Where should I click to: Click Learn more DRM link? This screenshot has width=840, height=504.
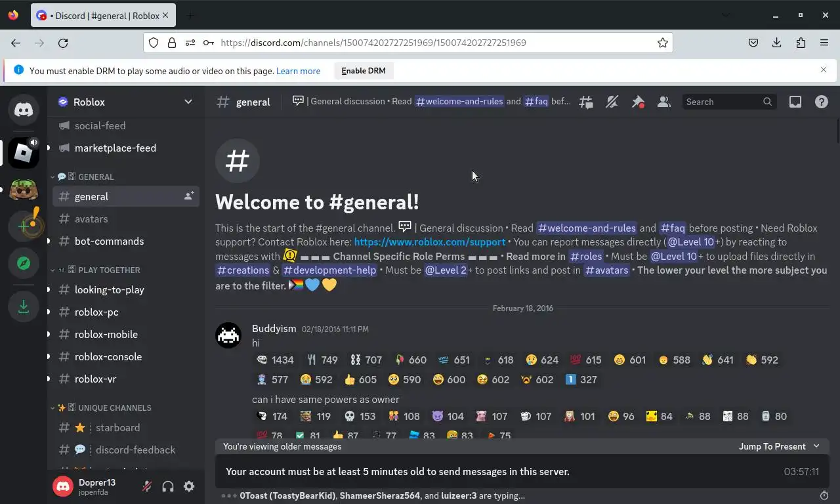298,71
